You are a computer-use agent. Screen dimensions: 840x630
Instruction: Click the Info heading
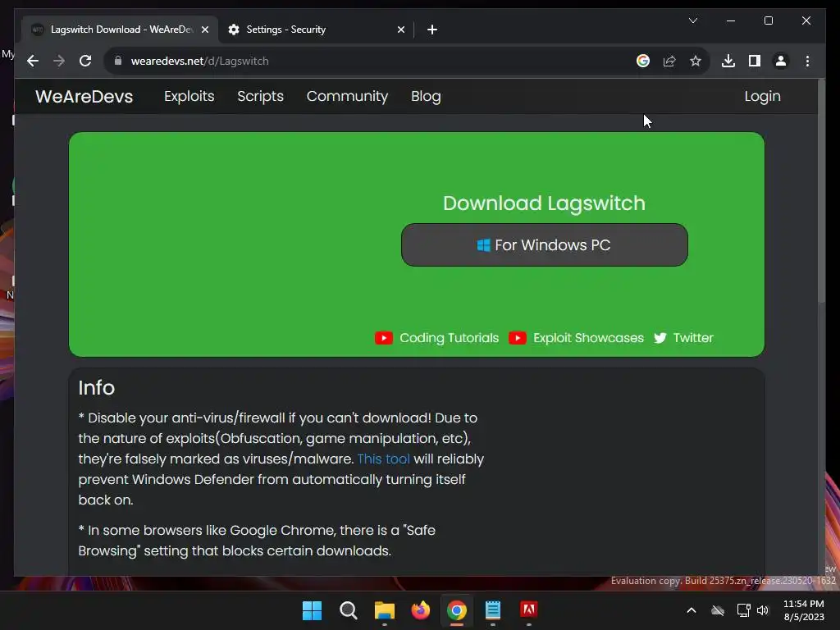coord(97,388)
